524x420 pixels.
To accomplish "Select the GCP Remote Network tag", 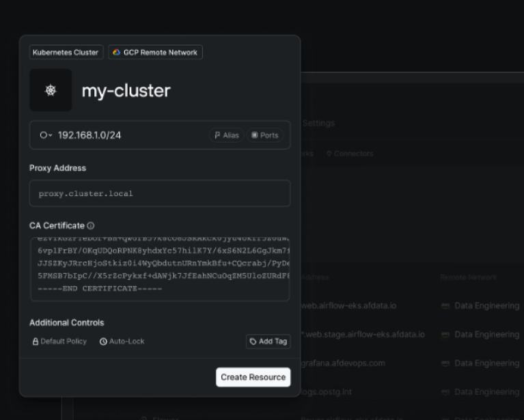I will (x=155, y=53).
